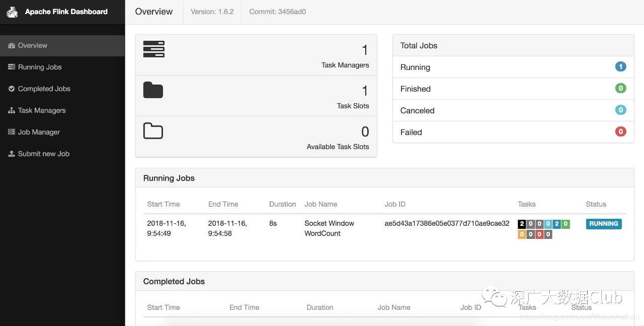This screenshot has height=326, width=644.
Task: Click the Task Managers server icon
Action: pyautogui.click(x=153, y=49)
